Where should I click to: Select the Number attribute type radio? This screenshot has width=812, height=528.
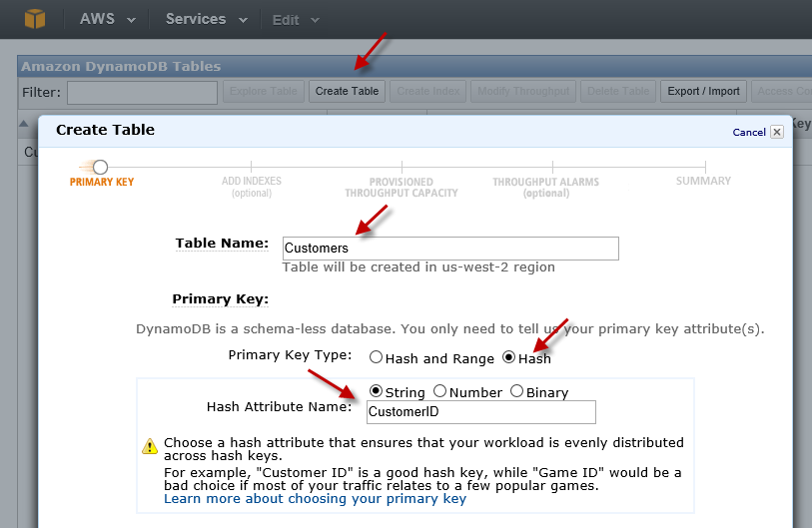click(439, 391)
